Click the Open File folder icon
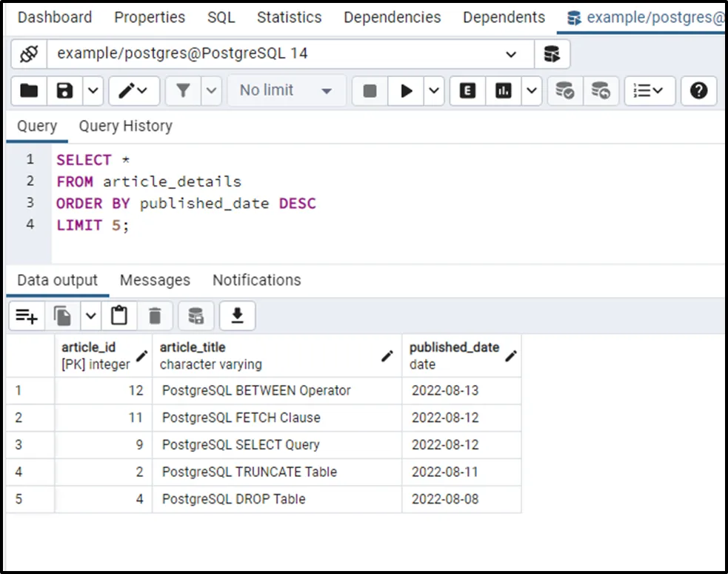 click(29, 90)
